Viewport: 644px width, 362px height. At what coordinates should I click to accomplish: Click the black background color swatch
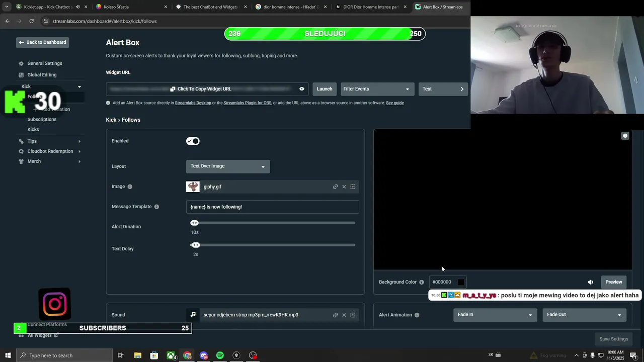(x=460, y=282)
